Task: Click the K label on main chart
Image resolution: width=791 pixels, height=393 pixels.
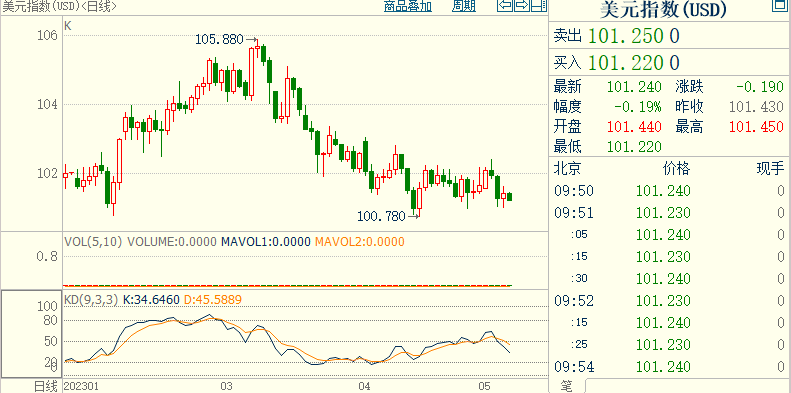Action: tap(68, 26)
